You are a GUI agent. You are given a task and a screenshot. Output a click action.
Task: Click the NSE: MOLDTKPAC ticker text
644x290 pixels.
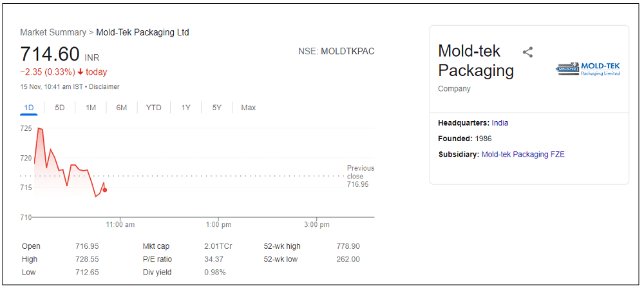[336, 51]
